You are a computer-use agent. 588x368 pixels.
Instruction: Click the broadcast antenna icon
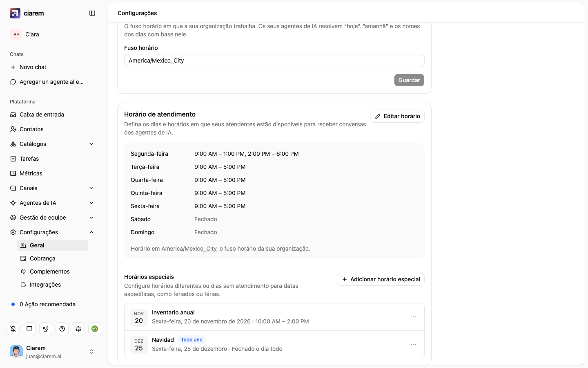46,329
